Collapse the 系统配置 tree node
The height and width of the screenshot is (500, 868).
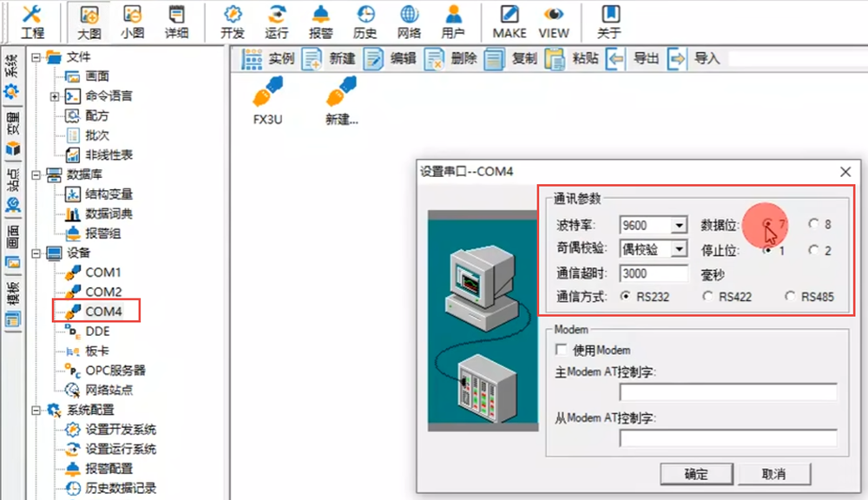click(36, 411)
